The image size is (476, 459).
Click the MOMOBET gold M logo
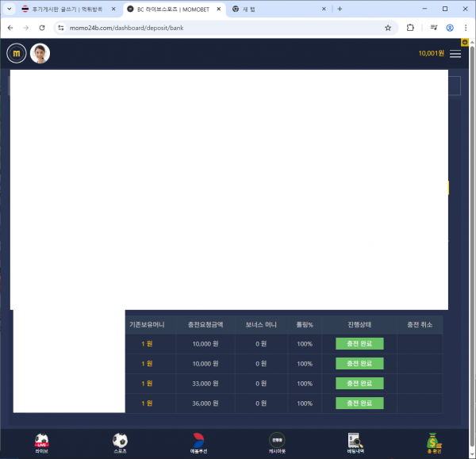[x=17, y=53]
